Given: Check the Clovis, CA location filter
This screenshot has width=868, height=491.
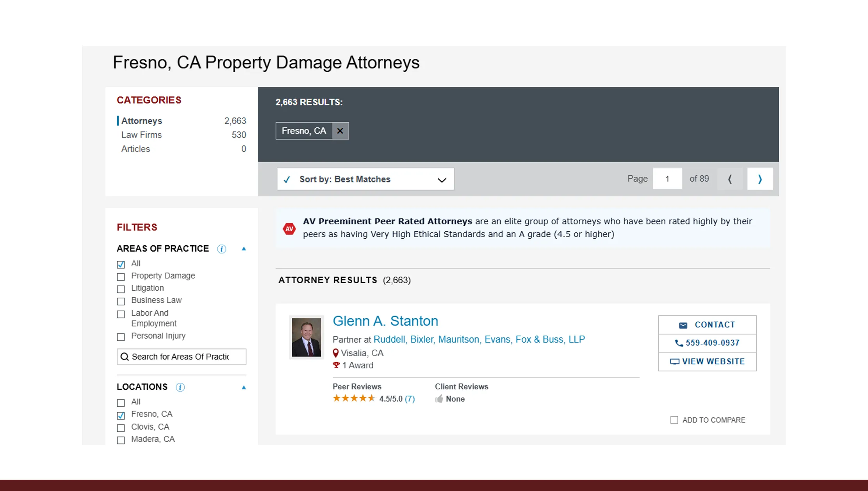Looking at the screenshot, I should click(x=121, y=428).
